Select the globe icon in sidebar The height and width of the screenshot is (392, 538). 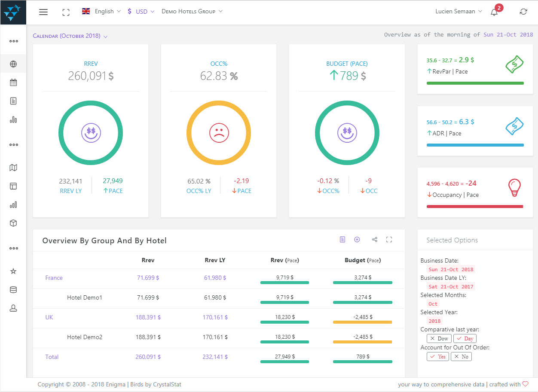pyautogui.click(x=13, y=64)
